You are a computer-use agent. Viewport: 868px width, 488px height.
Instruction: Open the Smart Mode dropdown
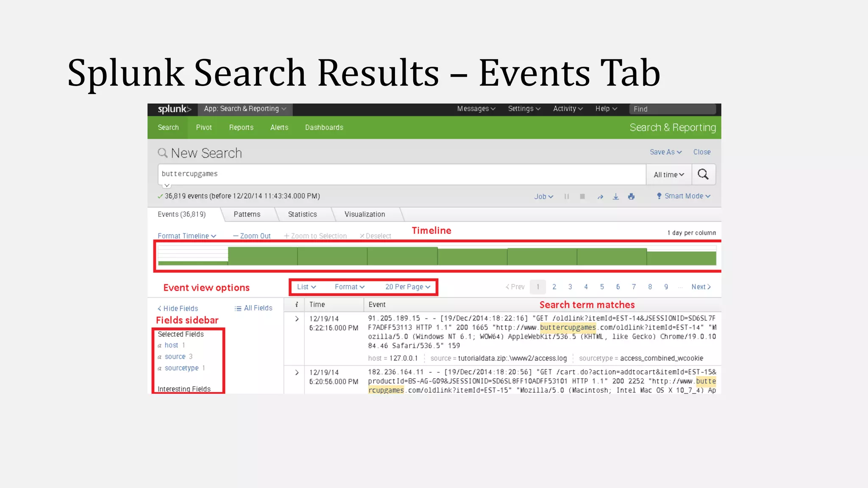(683, 196)
